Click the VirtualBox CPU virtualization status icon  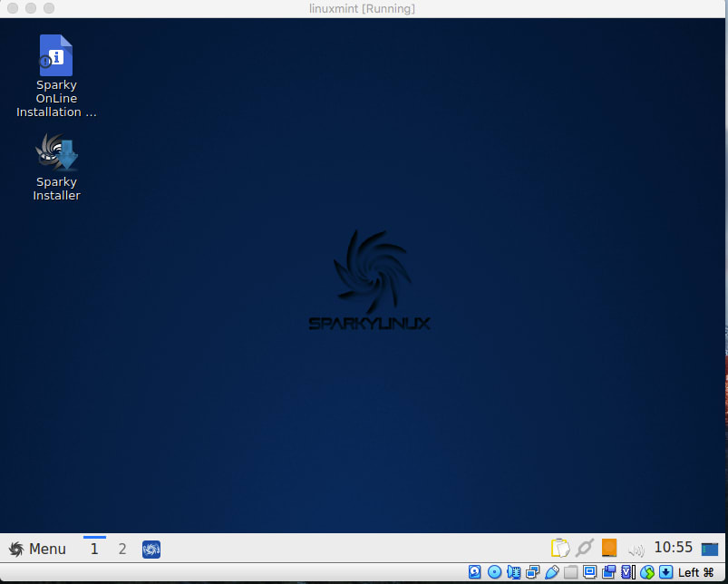coord(627,572)
